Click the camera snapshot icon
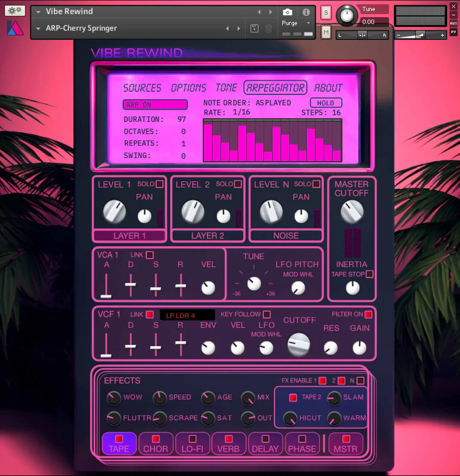This screenshot has width=460, height=476. tap(288, 12)
